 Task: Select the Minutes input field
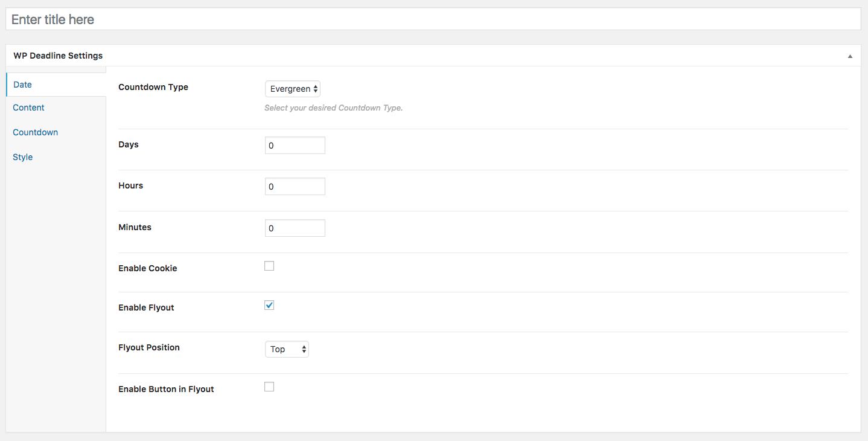click(295, 228)
